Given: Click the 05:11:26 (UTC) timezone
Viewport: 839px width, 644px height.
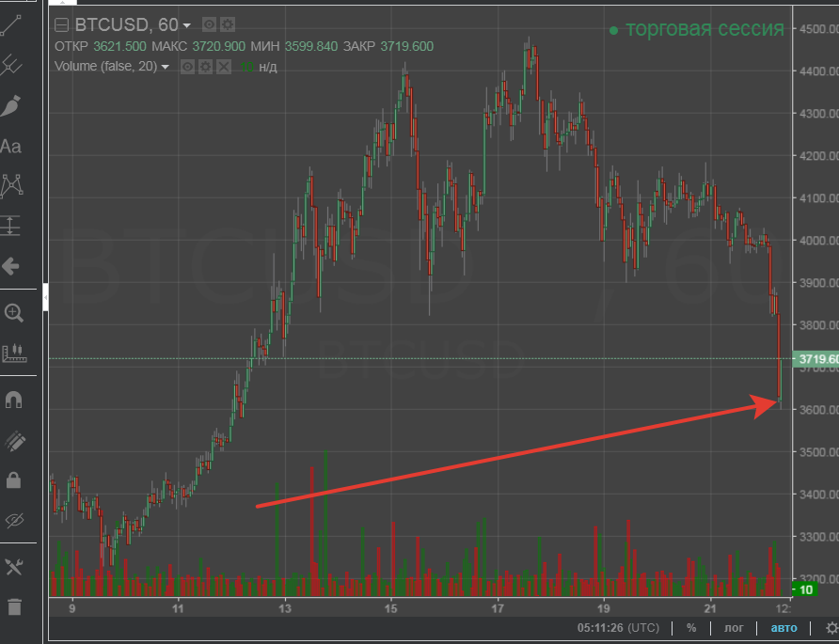Looking at the screenshot, I should (x=618, y=628).
